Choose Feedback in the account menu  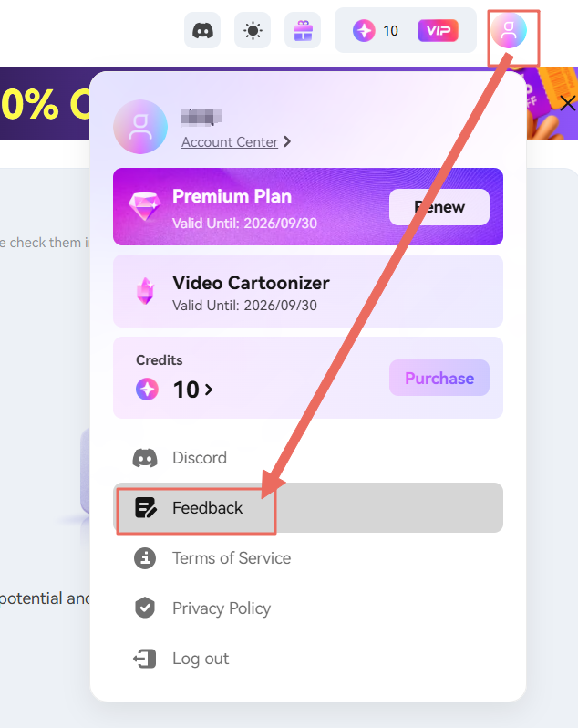pos(207,508)
